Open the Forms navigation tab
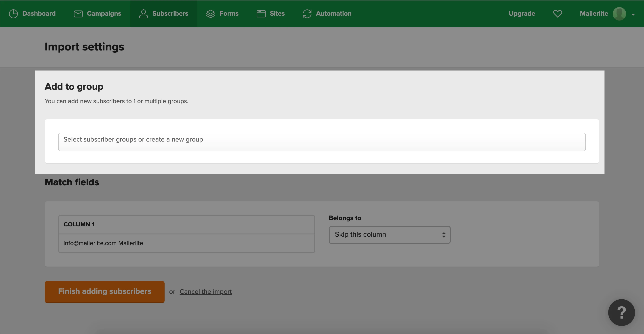The height and width of the screenshot is (334, 644). [x=229, y=14]
